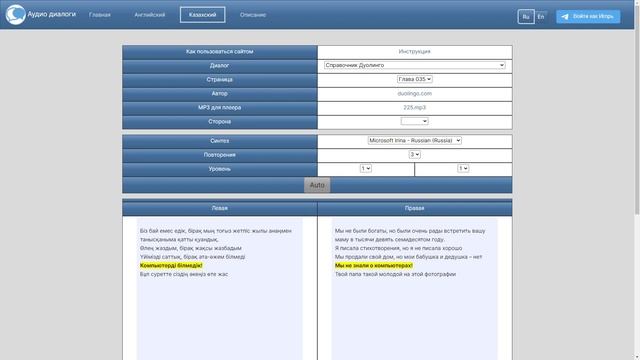Click the line starting Өлең жаздым

pos(191,248)
